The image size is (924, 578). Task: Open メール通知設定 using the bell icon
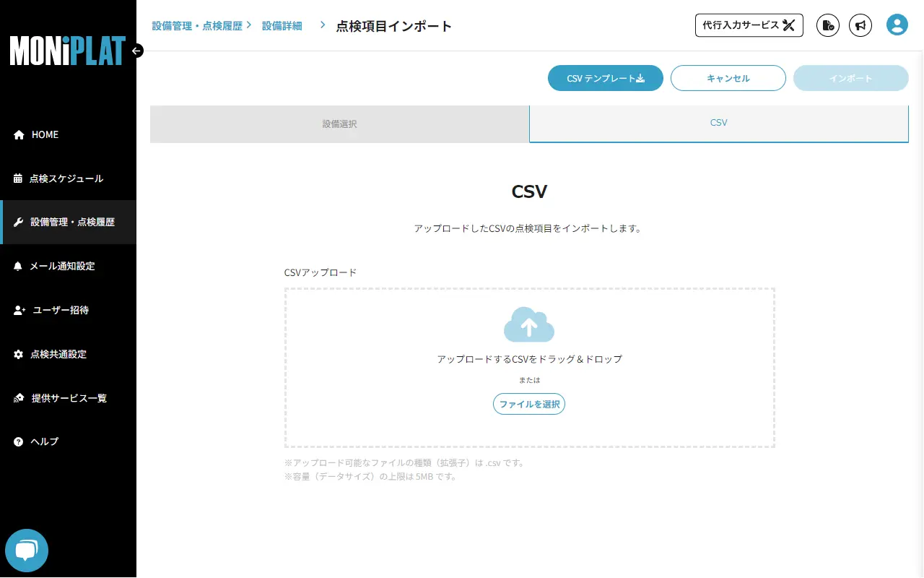17,266
